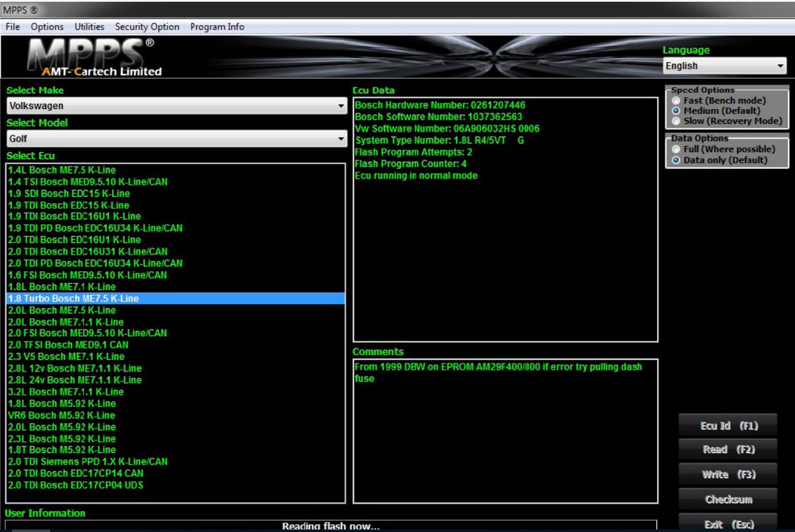Click the Comments text box
This screenshot has width=795, height=532.
point(506,430)
